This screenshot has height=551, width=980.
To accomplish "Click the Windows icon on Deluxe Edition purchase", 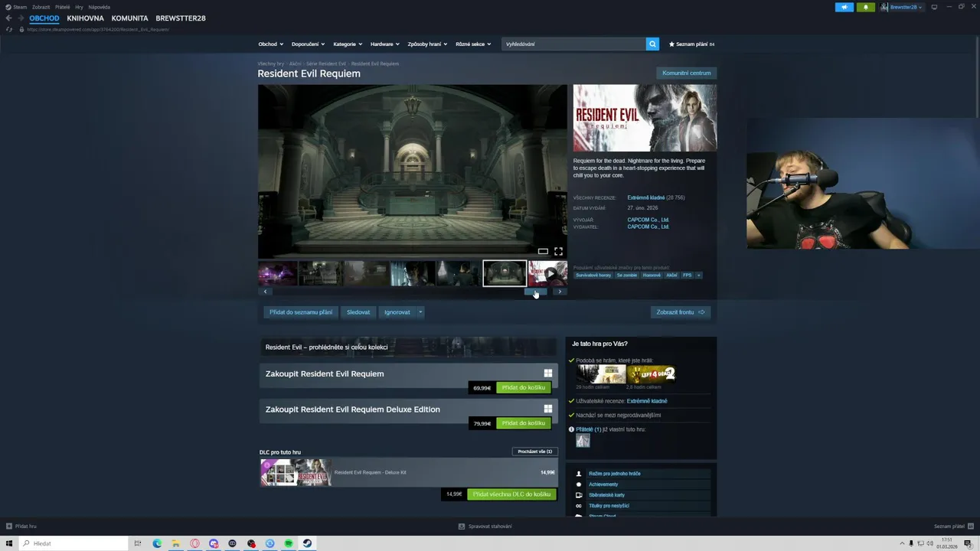I will (x=548, y=409).
